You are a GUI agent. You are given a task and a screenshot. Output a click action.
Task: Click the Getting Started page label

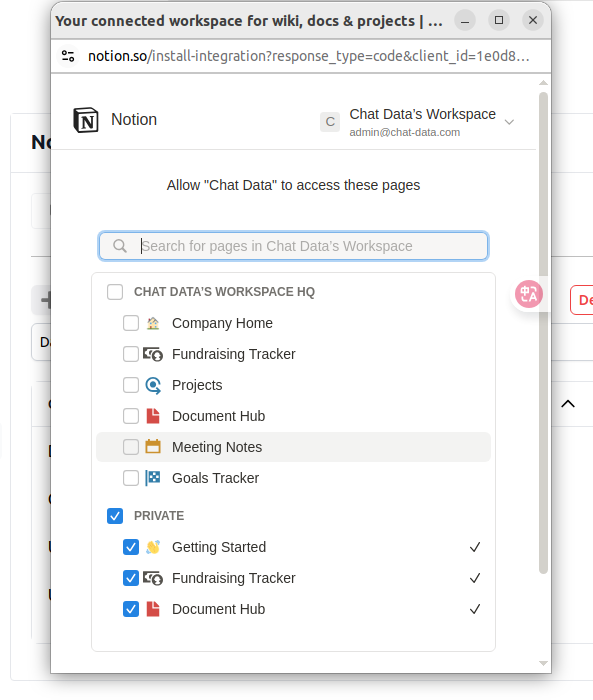tap(219, 547)
